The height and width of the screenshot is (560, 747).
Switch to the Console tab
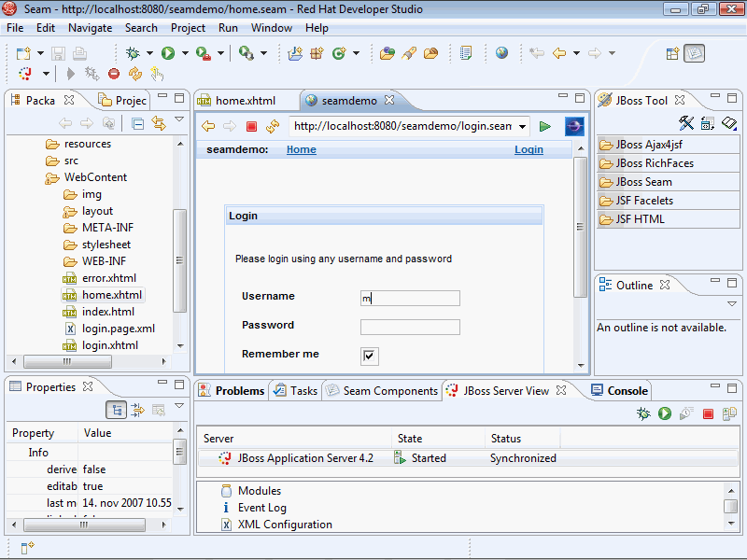pyautogui.click(x=620, y=391)
